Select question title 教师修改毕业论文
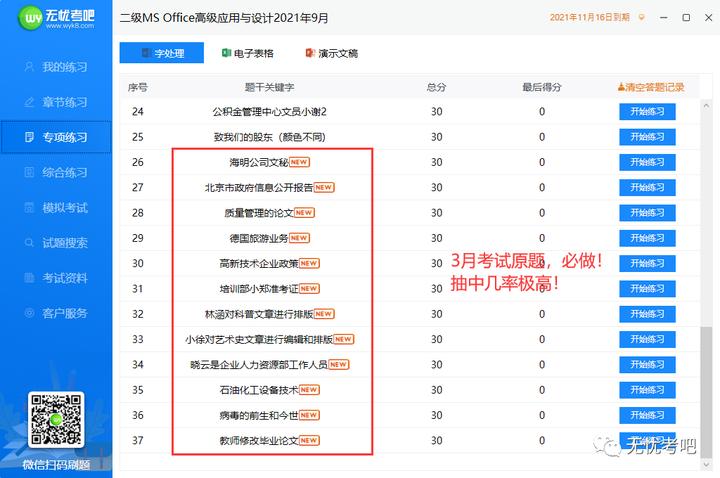 coord(259,440)
